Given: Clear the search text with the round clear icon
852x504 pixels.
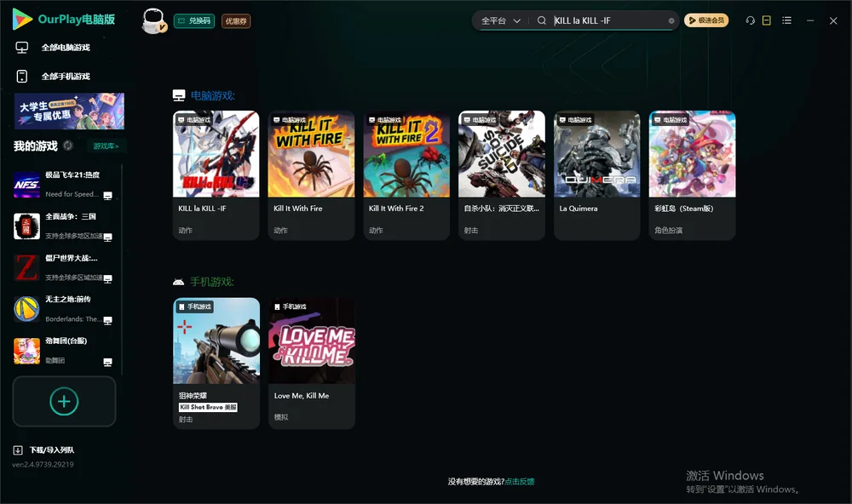Looking at the screenshot, I should point(671,20).
